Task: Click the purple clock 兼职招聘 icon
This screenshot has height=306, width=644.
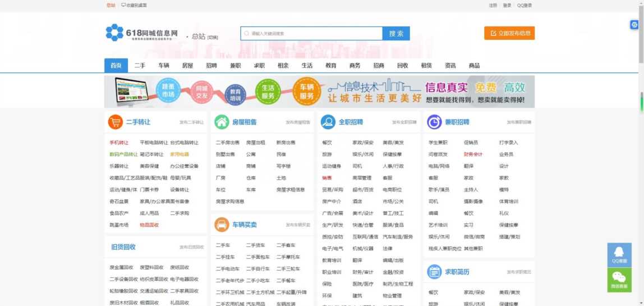Action: point(434,122)
